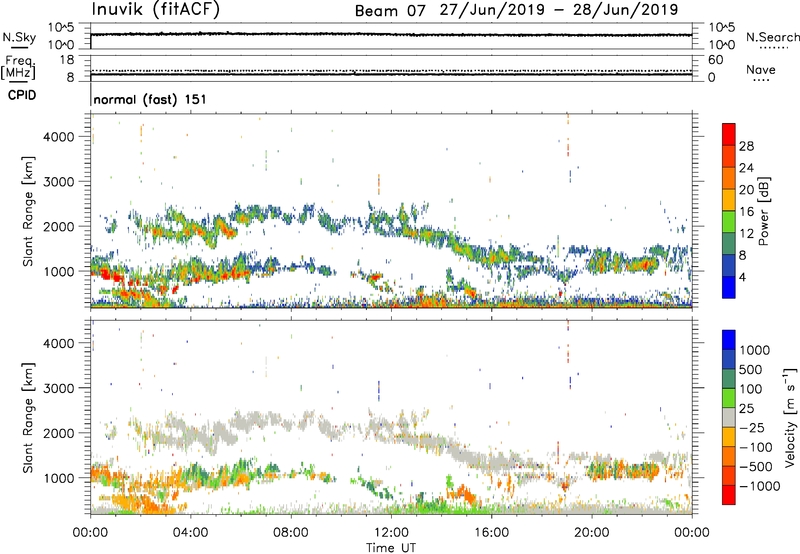Click the '12:00' time axis label
The image size is (800, 554).
(391, 533)
